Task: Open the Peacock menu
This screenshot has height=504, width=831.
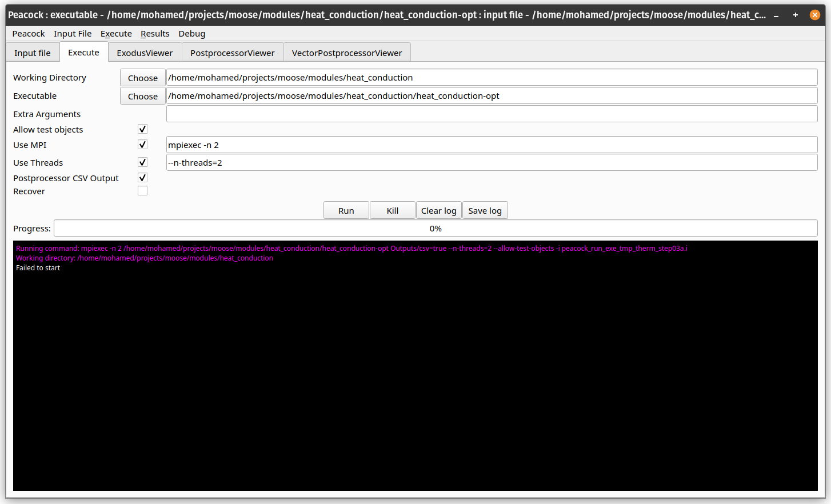Action: pyautogui.click(x=28, y=34)
